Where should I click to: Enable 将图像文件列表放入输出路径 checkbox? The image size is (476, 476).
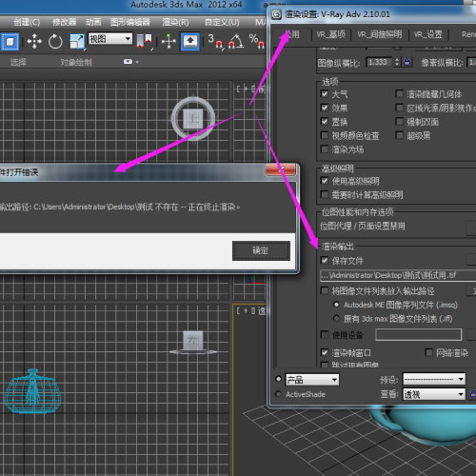click(x=325, y=290)
